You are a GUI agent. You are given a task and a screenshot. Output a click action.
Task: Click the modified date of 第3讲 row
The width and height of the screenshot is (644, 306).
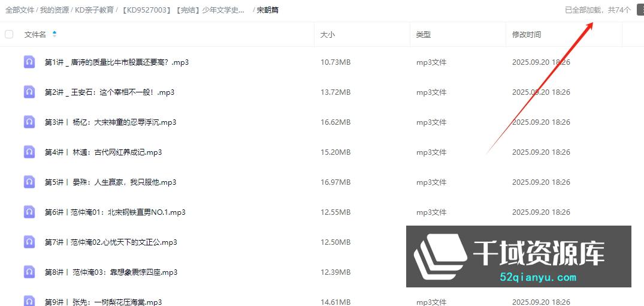click(541, 122)
